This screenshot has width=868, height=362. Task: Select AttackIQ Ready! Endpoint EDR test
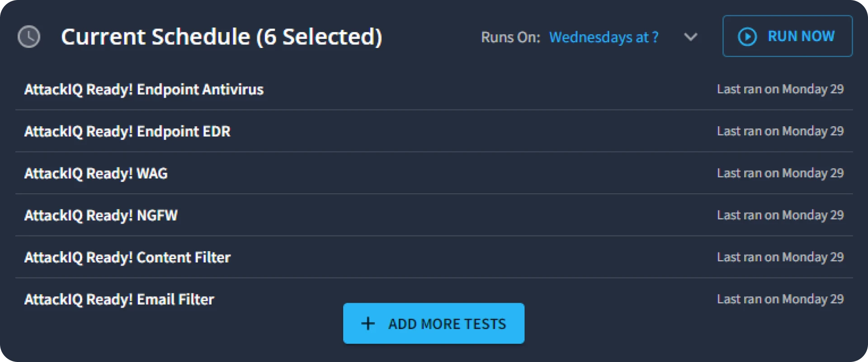coord(127,132)
